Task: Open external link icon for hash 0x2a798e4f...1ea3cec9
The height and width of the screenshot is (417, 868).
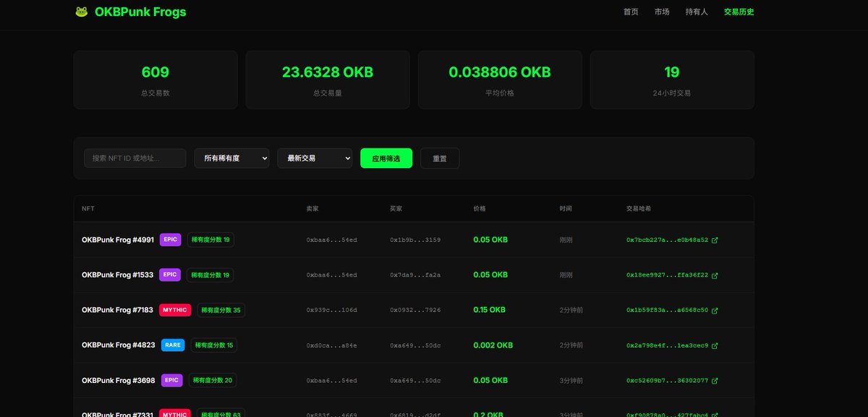Action: click(x=715, y=345)
